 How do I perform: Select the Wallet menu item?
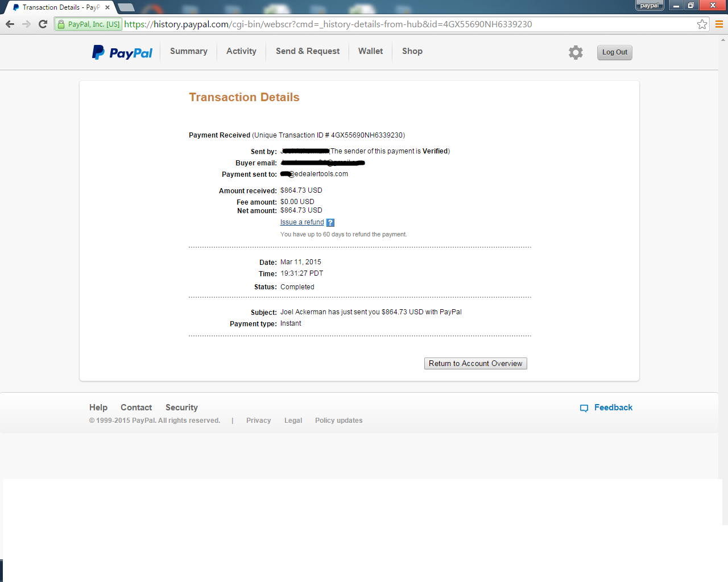point(370,51)
